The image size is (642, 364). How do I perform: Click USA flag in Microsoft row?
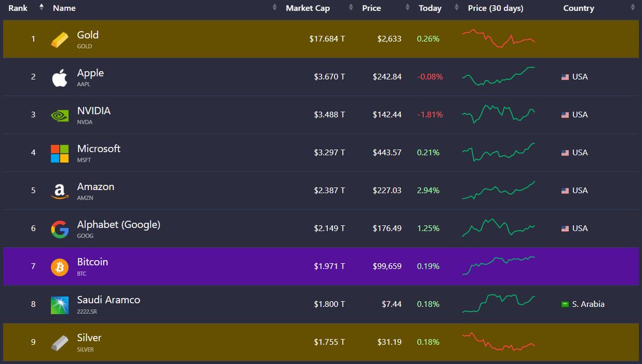(565, 153)
